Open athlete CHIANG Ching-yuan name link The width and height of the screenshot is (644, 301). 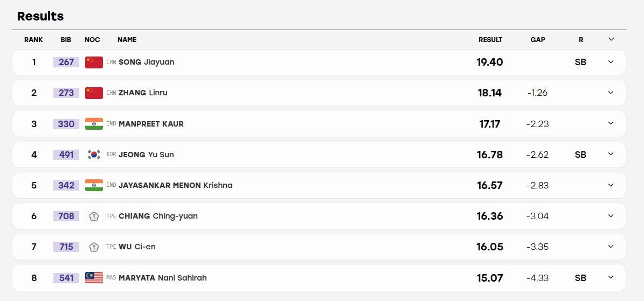[x=158, y=216]
